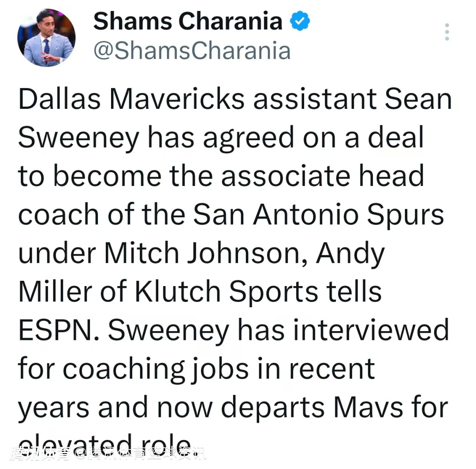
Task: Click the word "Sweeney" starting the second line
Action: [x=79, y=138]
